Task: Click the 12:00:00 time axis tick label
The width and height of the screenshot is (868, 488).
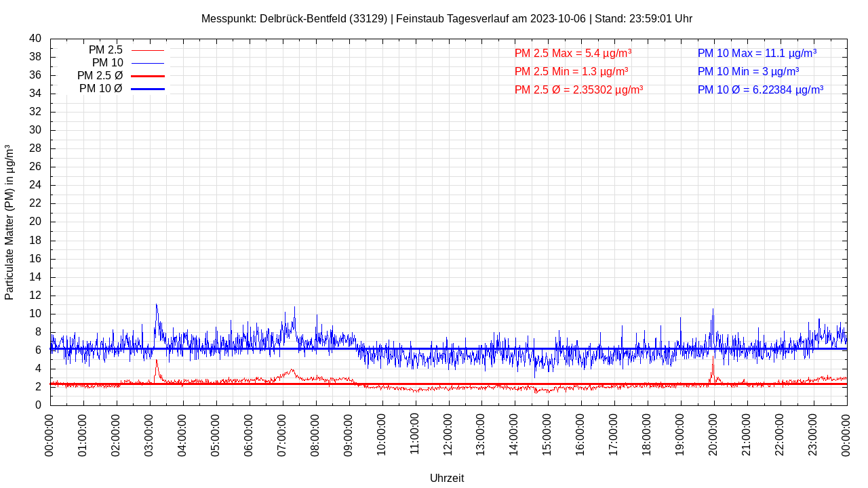Action: click(448, 434)
